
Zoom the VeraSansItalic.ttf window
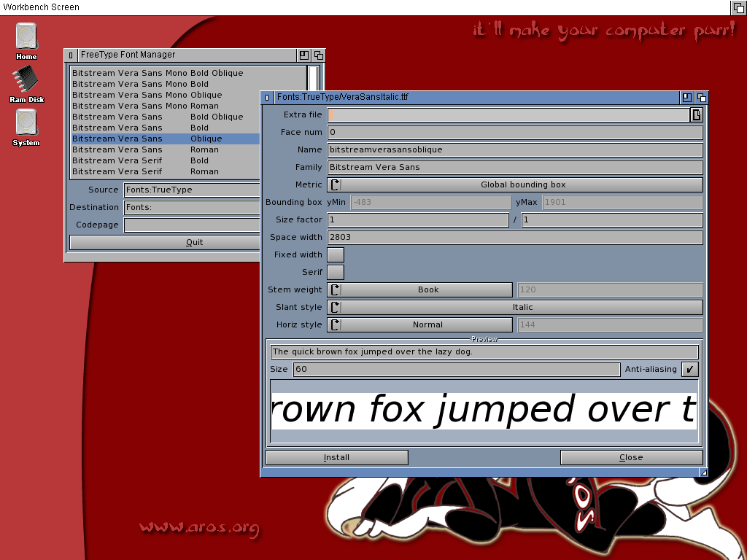click(x=686, y=98)
